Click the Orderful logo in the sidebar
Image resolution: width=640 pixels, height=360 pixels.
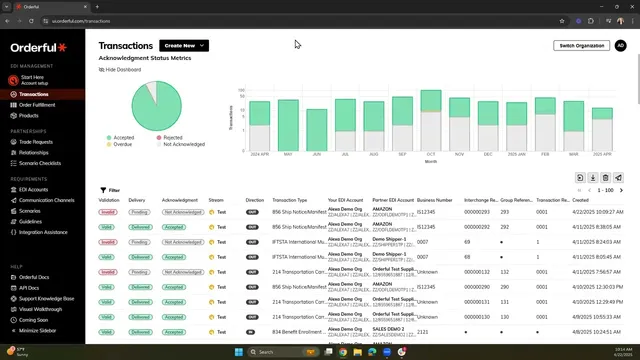coord(39,48)
